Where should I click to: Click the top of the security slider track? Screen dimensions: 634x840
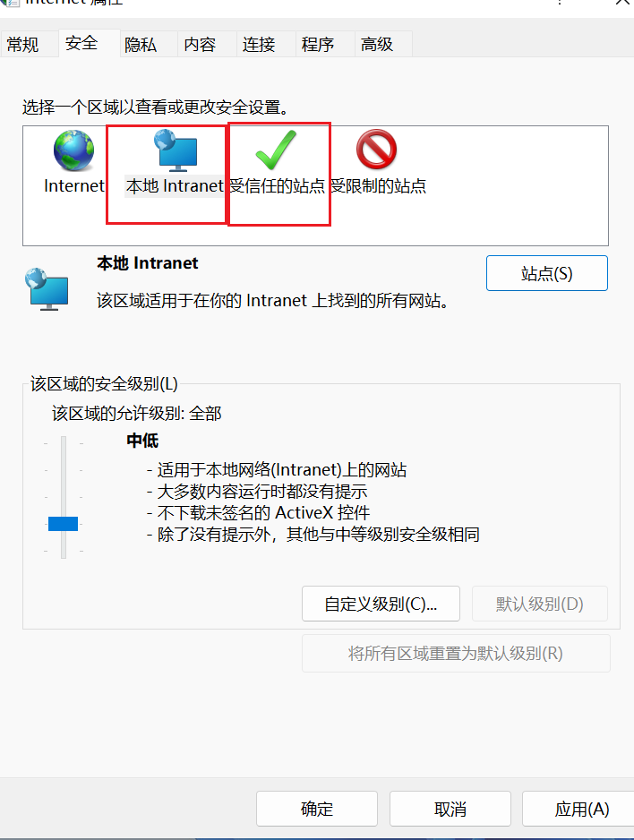tap(64, 441)
